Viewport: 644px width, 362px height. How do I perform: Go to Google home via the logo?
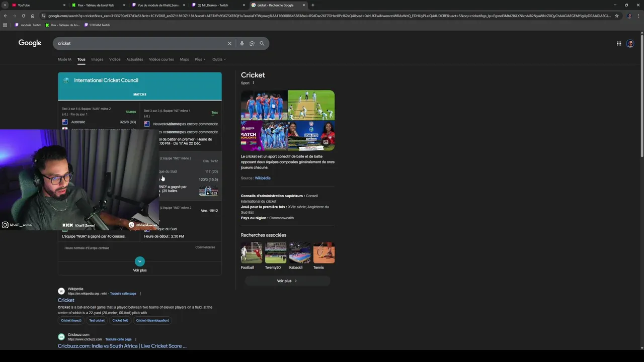tap(30, 43)
